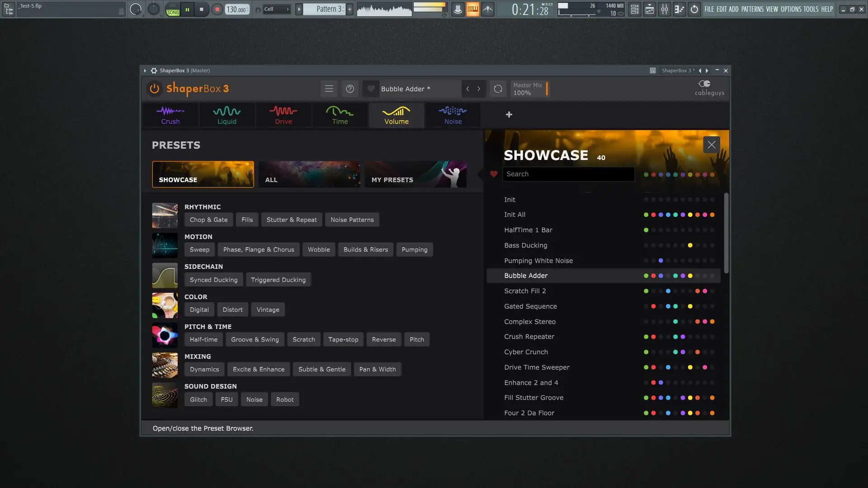Click the preset Search field
Screen dimensions: 868x488
568,174
